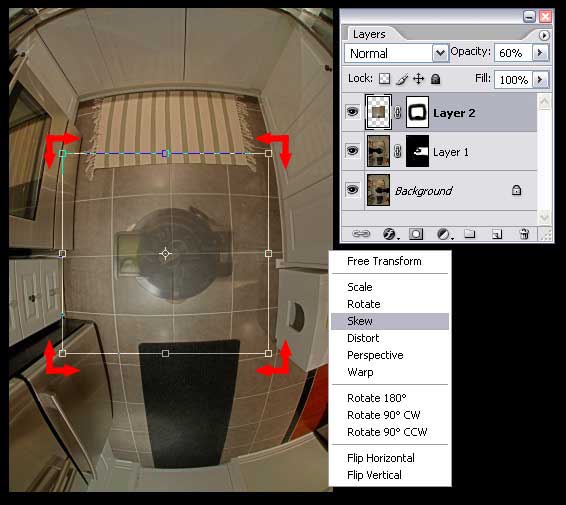The height and width of the screenshot is (505, 566).
Task: Click the create new layer icon
Action: [x=497, y=234]
